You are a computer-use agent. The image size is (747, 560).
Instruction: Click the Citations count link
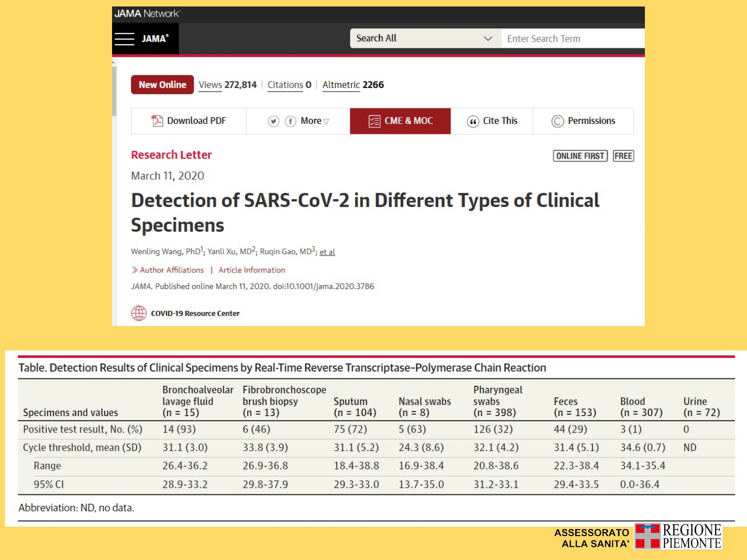289,85
